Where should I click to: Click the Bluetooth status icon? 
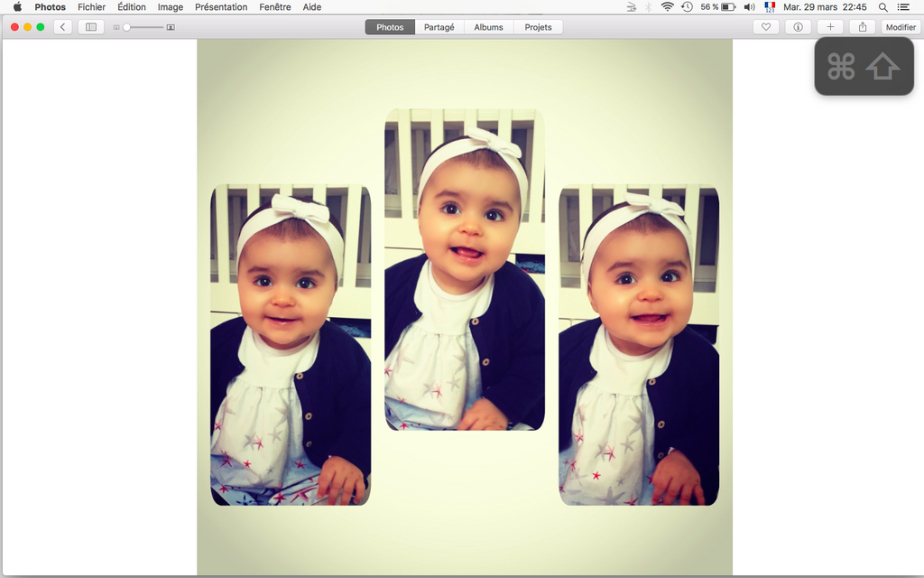coord(648,7)
